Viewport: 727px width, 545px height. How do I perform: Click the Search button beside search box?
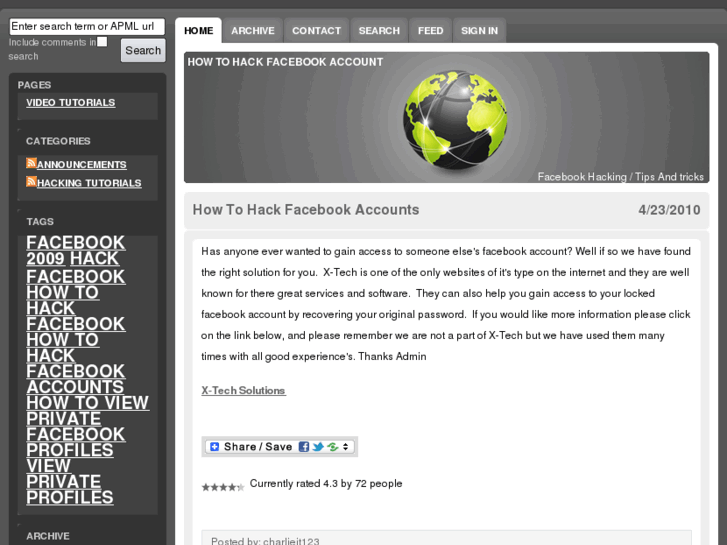[143, 50]
